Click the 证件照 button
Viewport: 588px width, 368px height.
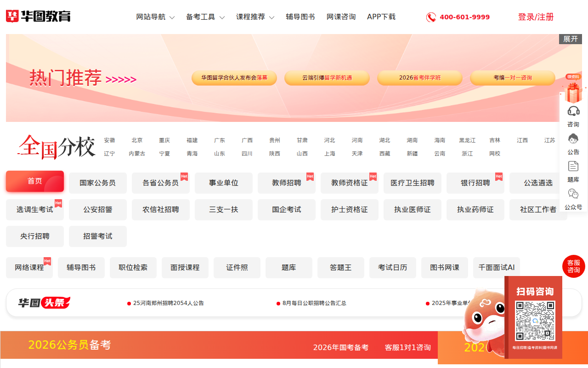237,268
